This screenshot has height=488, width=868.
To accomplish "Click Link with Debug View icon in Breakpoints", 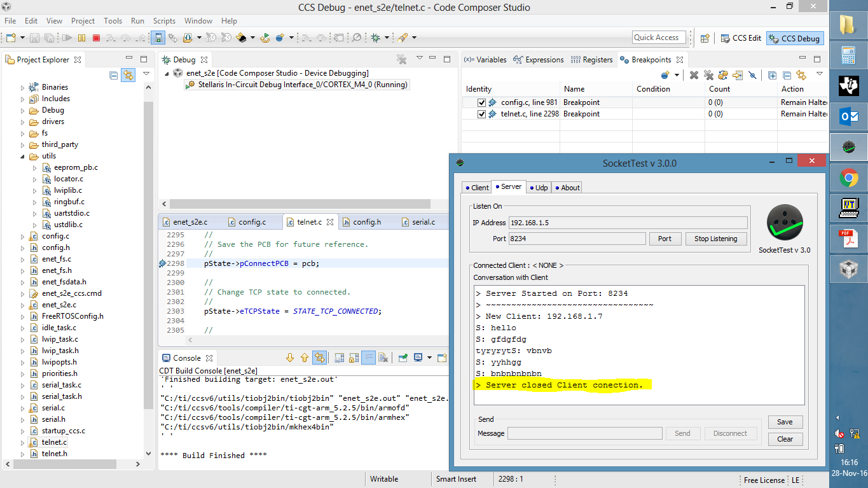I will (801, 75).
